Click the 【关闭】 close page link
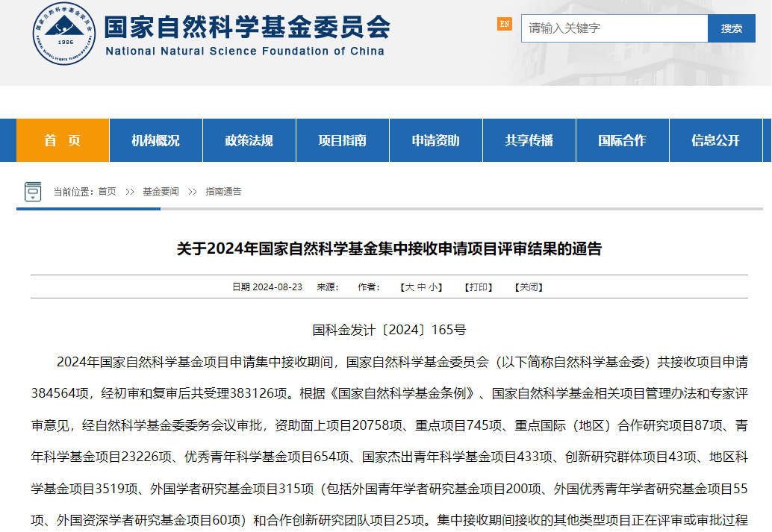 click(529, 287)
